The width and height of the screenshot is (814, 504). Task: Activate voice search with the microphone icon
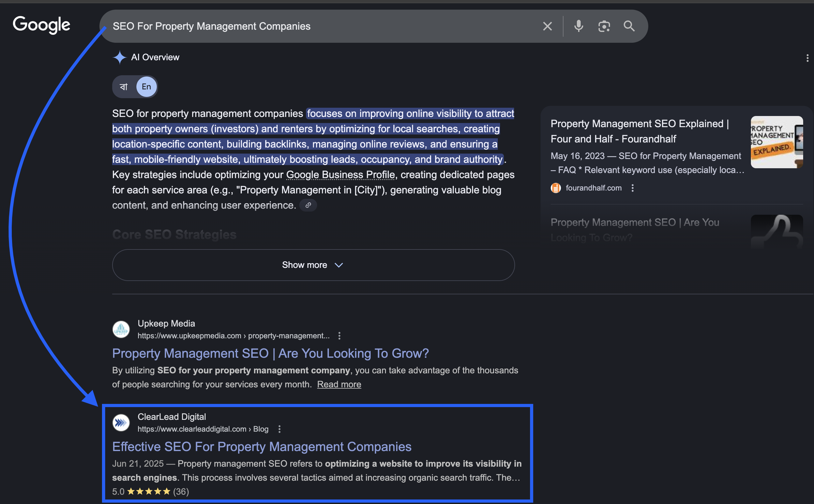tap(579, 26)
